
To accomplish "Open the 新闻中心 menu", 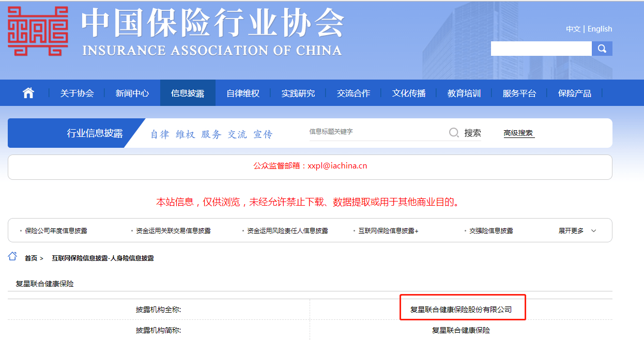I will click(132, 92).
